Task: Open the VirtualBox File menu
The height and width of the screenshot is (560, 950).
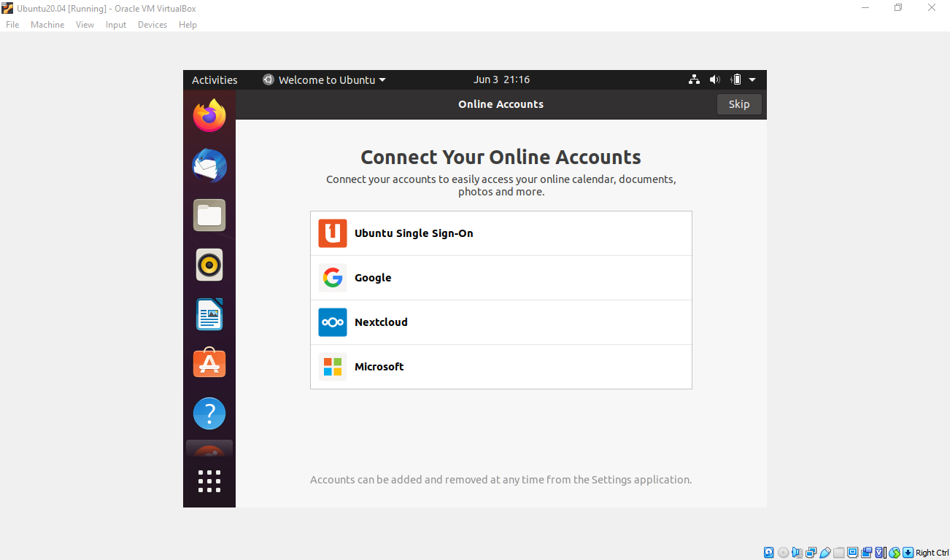Action: [x=12, y=25]
